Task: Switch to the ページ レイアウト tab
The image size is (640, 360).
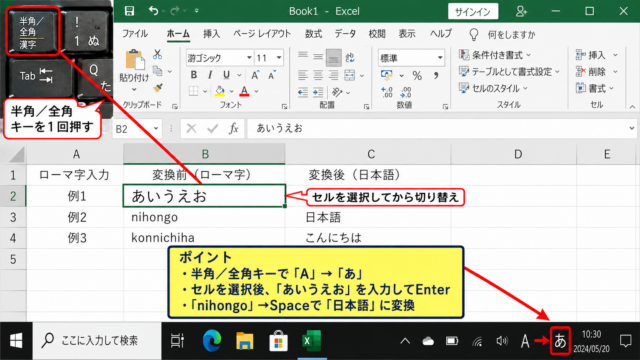Action: (x=262, y=34)
